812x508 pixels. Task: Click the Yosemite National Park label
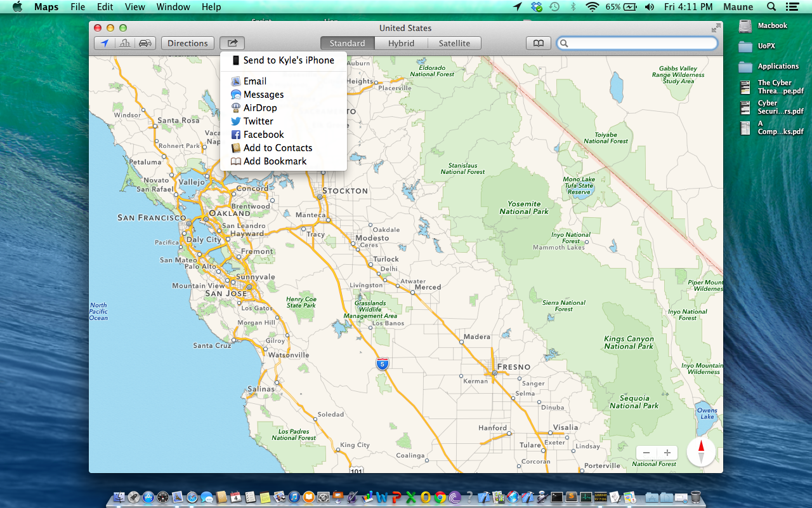click(524, 208)
